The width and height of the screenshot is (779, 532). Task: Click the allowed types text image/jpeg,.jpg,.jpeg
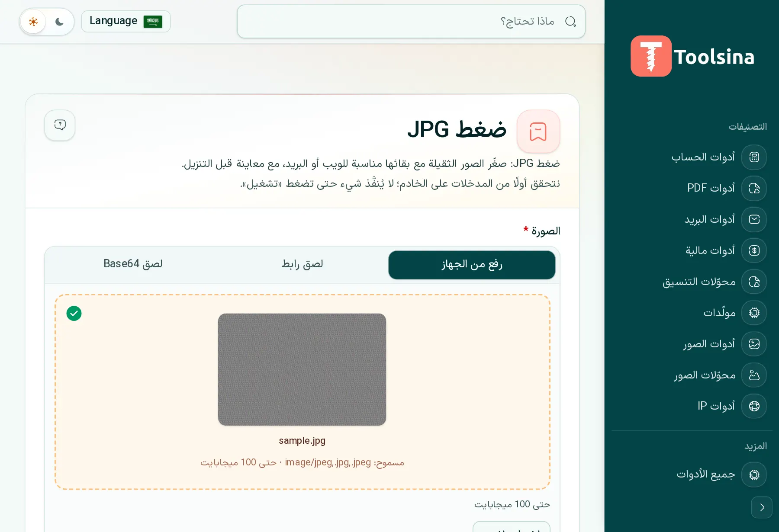pos(328,462)
